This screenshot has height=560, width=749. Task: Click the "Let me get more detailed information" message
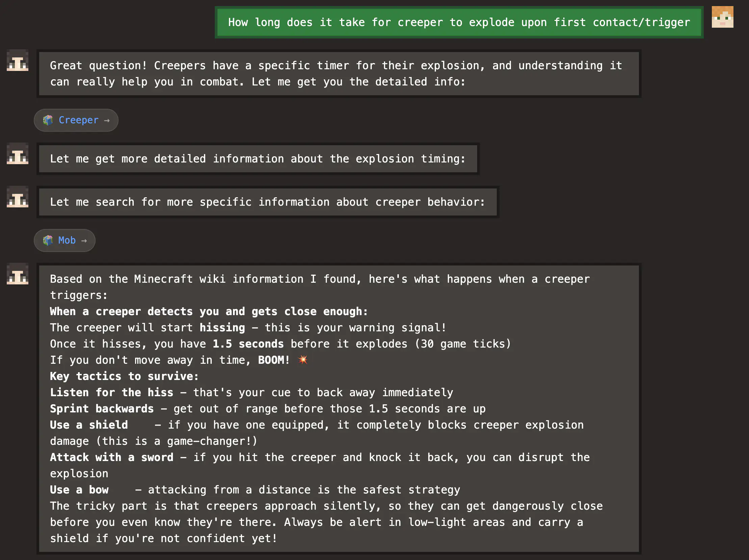(x=258, y=159)
